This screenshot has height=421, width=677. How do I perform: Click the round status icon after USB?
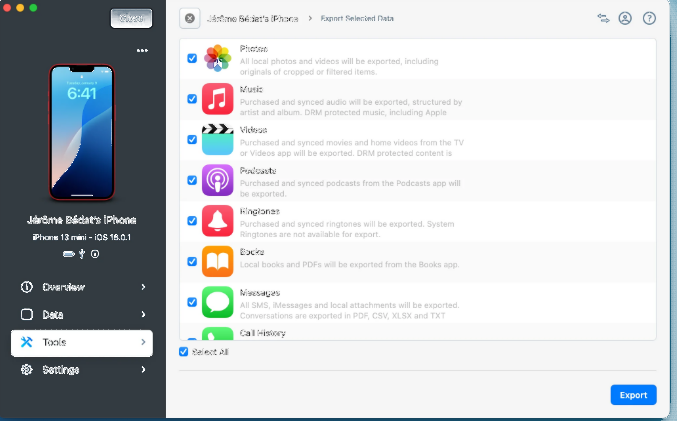(95, 254)
